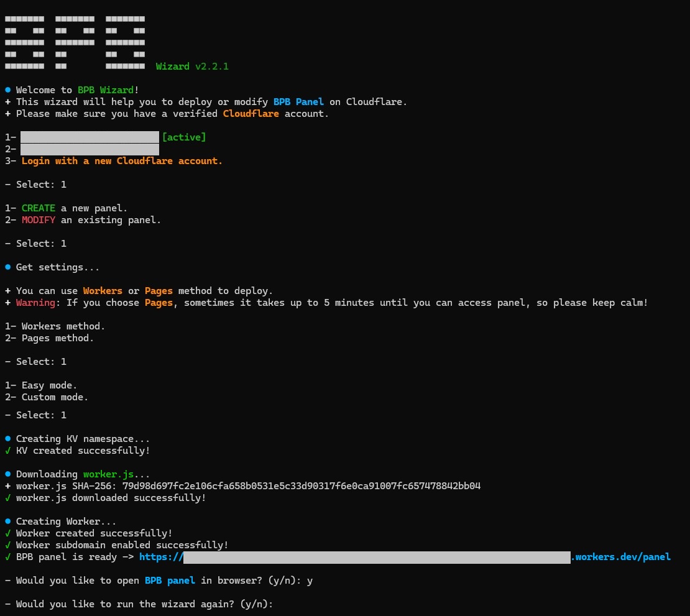Click the 'Downloading worker.js...' line

(78, 474)
